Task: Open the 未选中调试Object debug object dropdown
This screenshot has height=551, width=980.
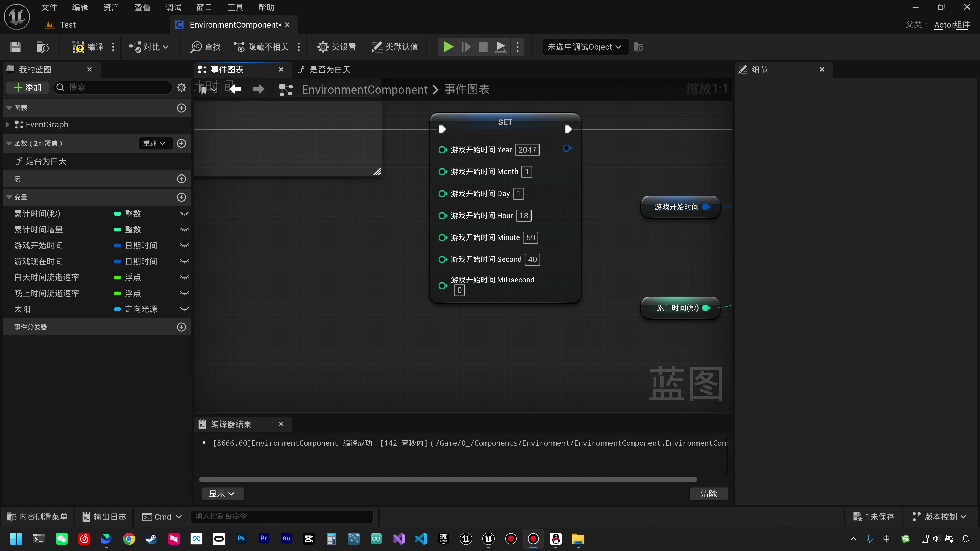Action: (585, 47)
